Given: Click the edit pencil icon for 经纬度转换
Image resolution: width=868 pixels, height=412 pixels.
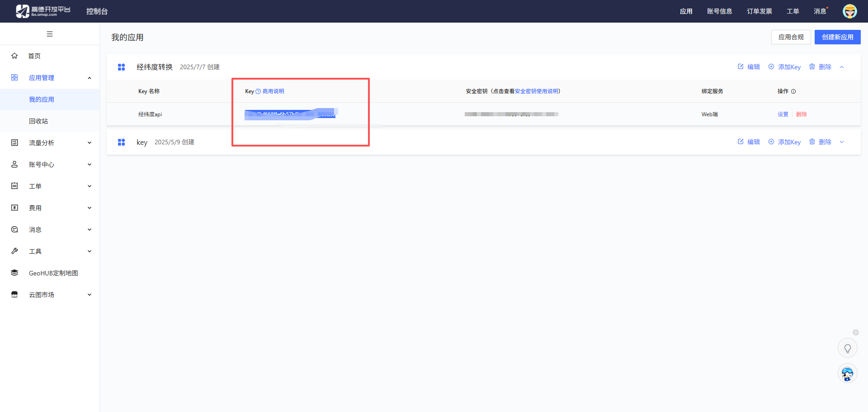Looking at the screenshot, I should [741, 66].
